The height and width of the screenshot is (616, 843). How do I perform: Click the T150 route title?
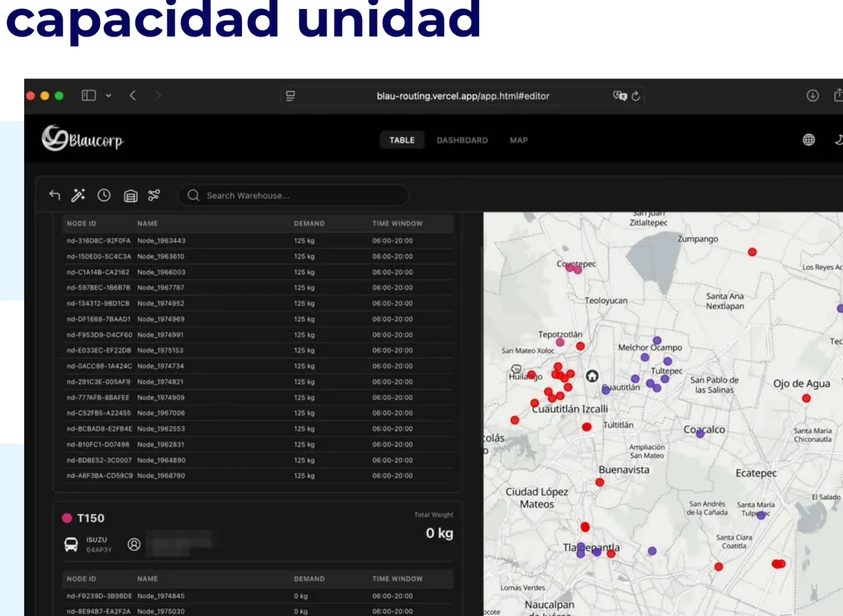[x=91, y=518]
